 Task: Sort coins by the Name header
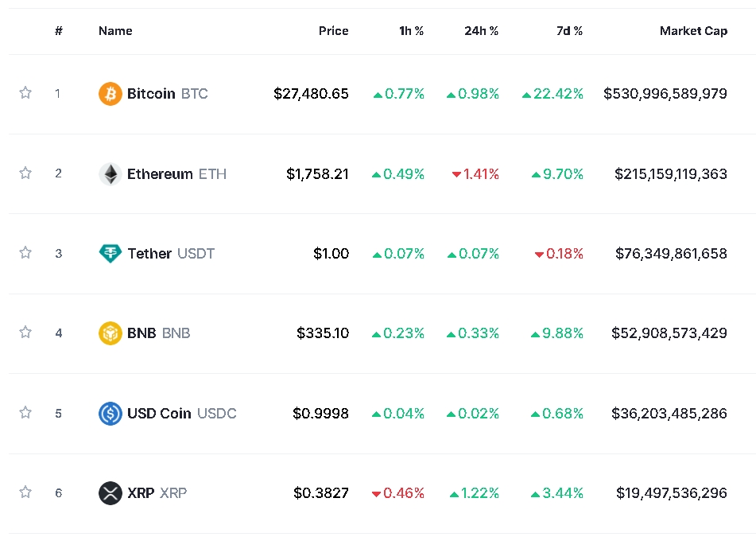[115, 31]
